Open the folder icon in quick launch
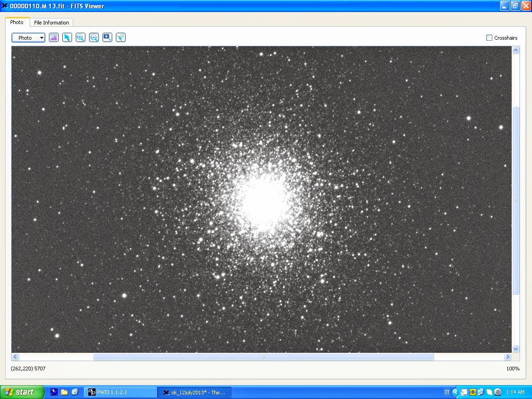The image size is (532, 399). pos(64,392)
